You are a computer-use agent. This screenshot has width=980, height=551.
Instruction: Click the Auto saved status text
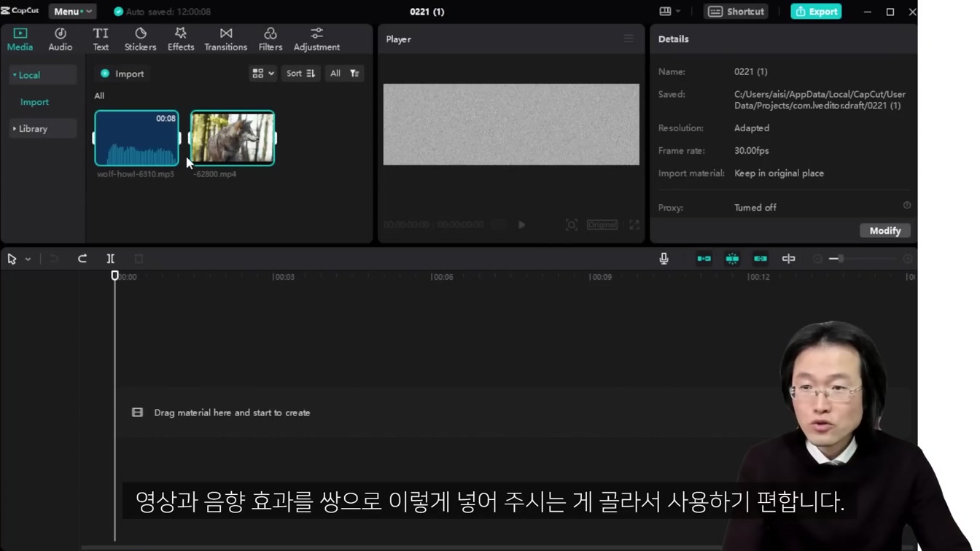(x=168, y=12)
